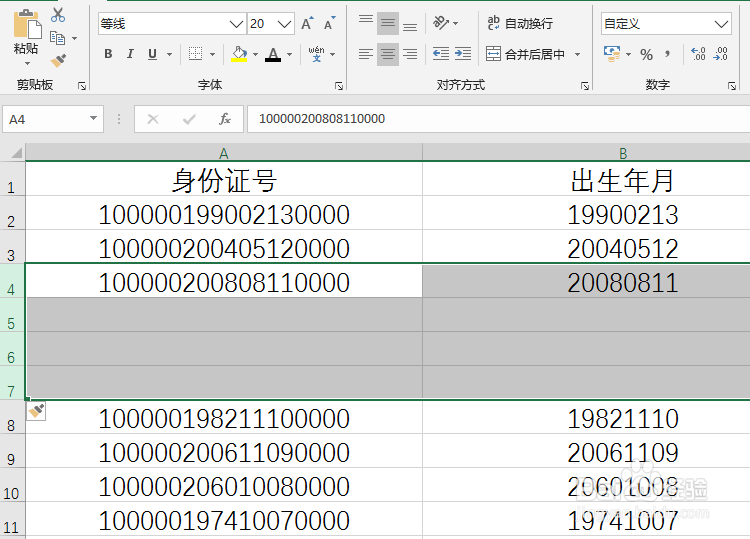This screenshot has height=539, width=750.
Task: Click insert function fx icon
Action: (x=225, y=119)
